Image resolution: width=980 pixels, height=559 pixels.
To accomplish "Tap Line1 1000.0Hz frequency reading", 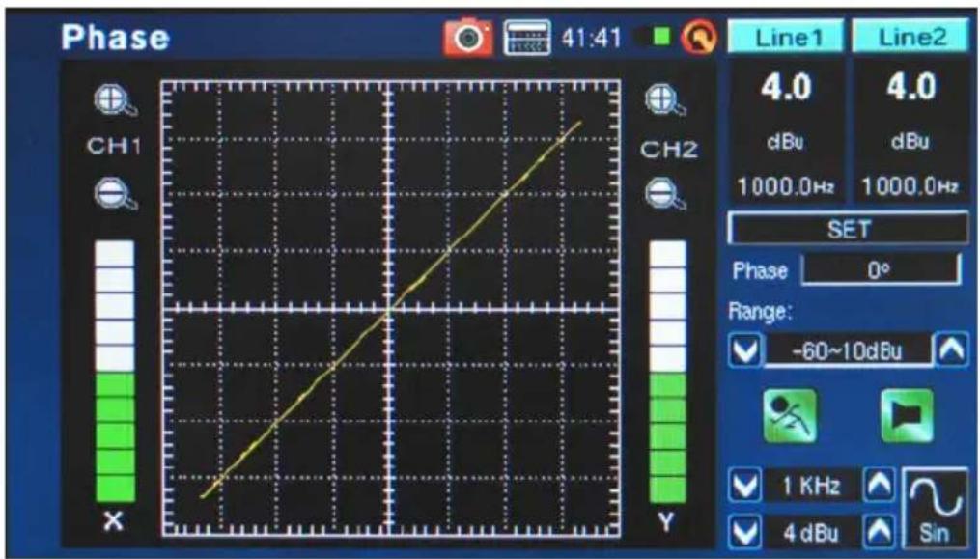I will (x=786, y=186).
